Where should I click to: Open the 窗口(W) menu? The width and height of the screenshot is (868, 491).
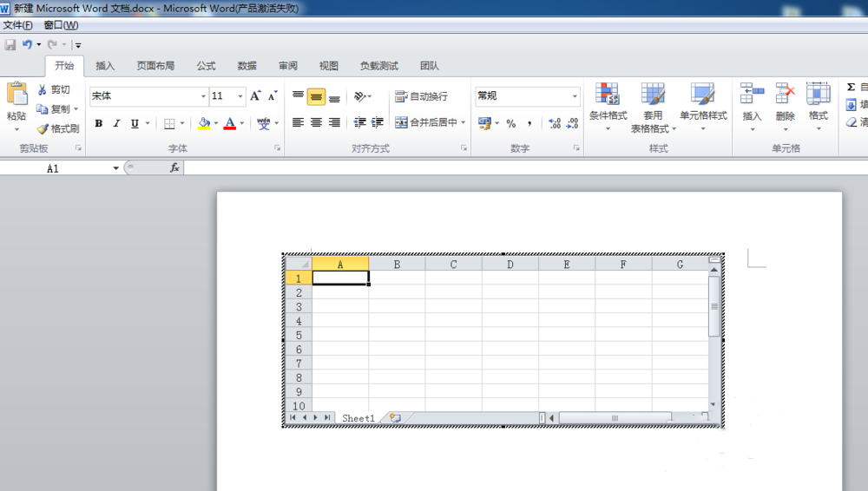click(61, 25)
